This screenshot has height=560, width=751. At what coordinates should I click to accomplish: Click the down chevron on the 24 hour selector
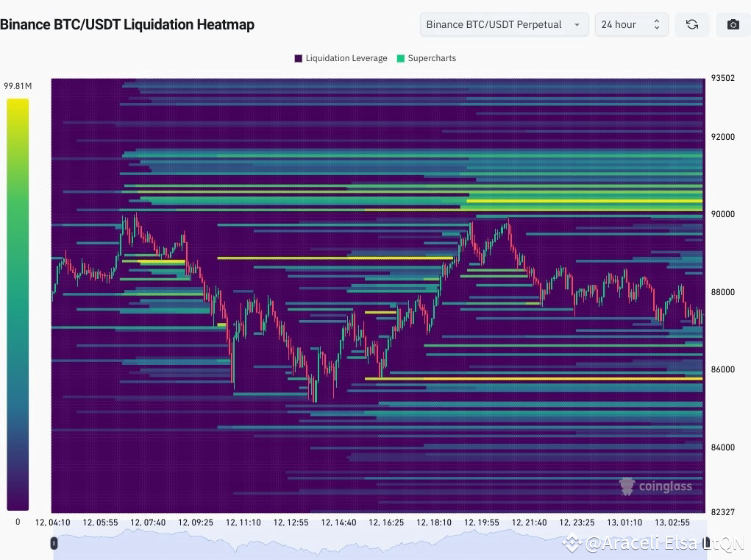click(657, 28)
